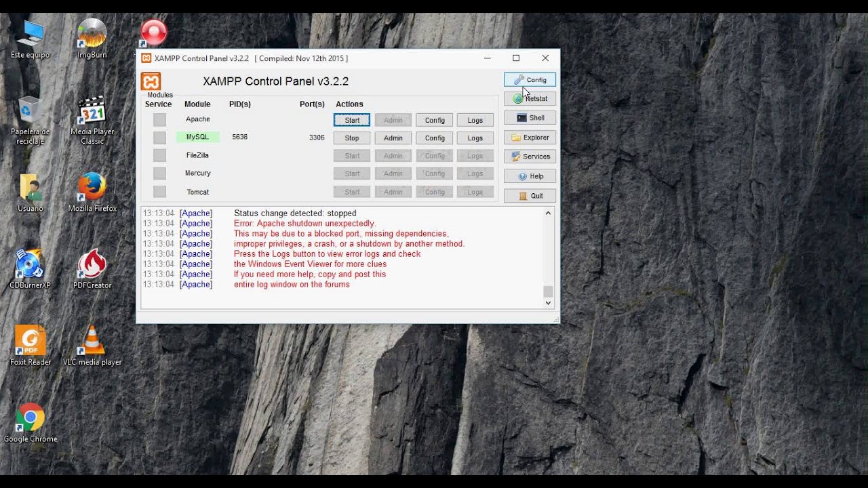Select the Papelera de reciclaje icon

pos(30,120)
